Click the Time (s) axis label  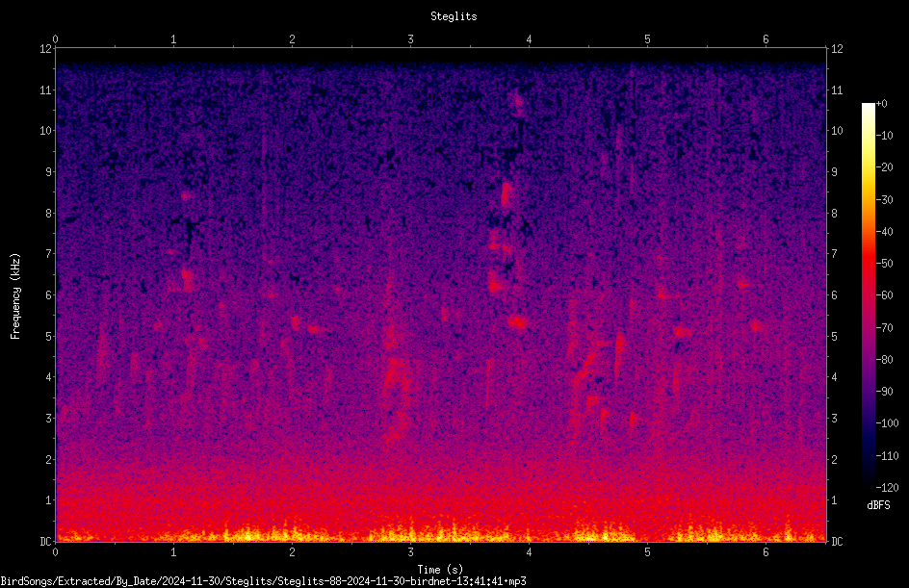(440, 570)
